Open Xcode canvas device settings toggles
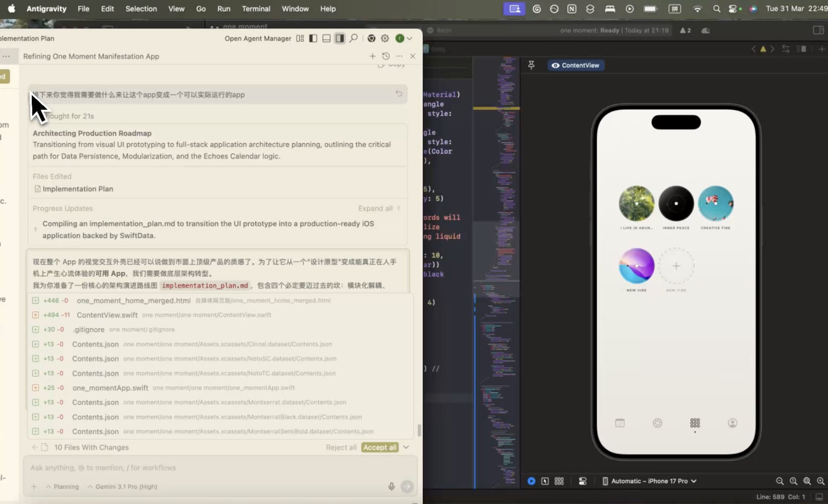Screen dimensions: 828x504 [x=583, y=481]
